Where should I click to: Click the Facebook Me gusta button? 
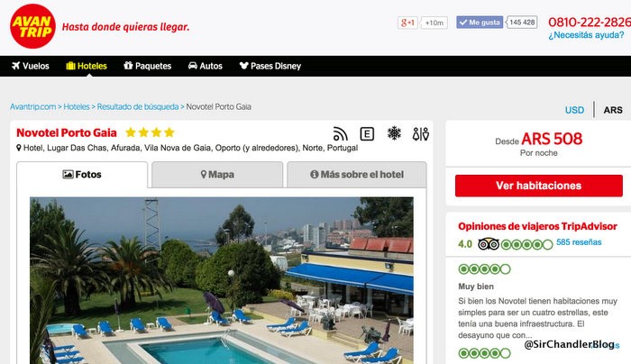tap(480, 23)
